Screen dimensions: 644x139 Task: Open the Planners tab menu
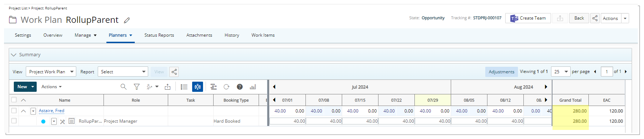120,35
